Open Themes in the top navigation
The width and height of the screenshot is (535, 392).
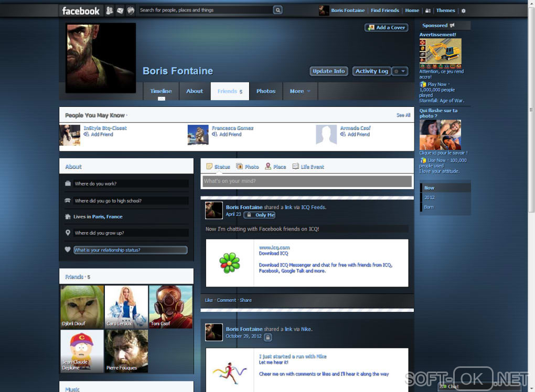(x=446, y=10)
